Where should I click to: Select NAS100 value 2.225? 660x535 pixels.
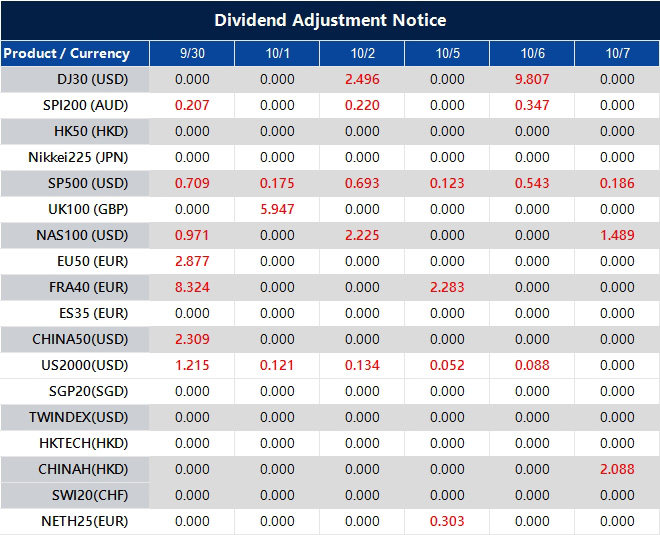coord(362,235)
